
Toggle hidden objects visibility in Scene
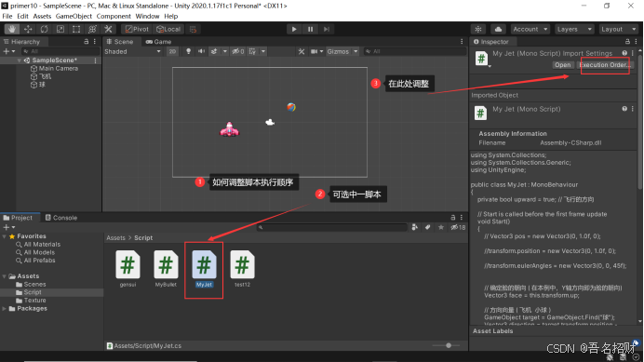(x=238, y=51)
